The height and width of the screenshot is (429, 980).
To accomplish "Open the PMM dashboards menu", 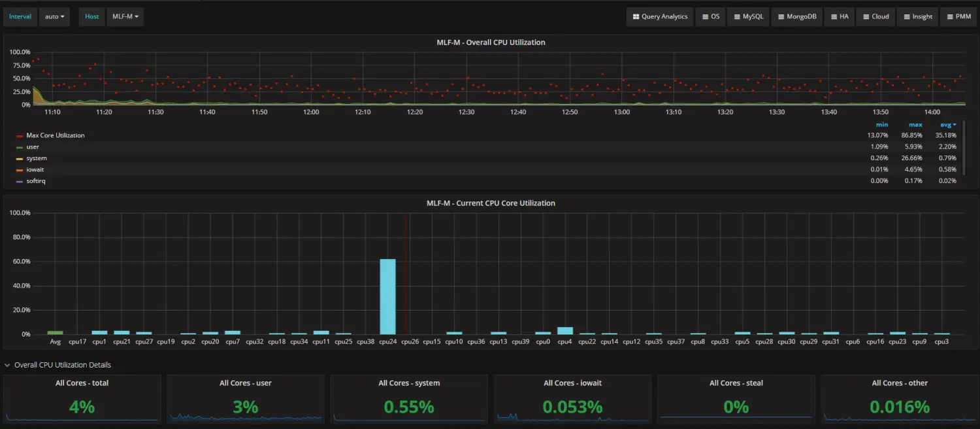I will (958, 16).
